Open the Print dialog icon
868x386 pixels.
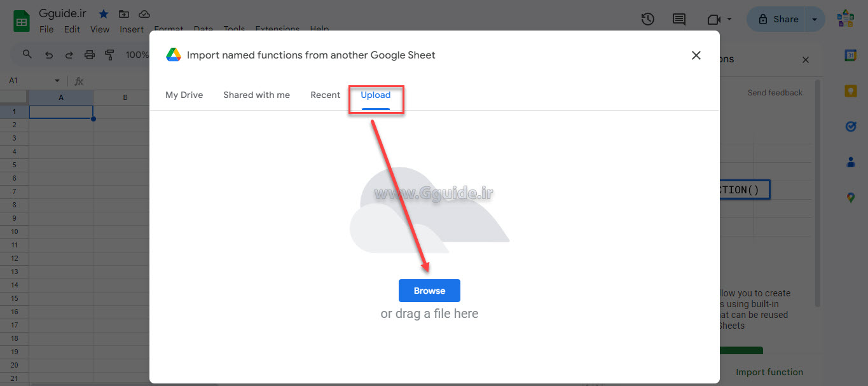pyautogui.click(x=90, y=55)
